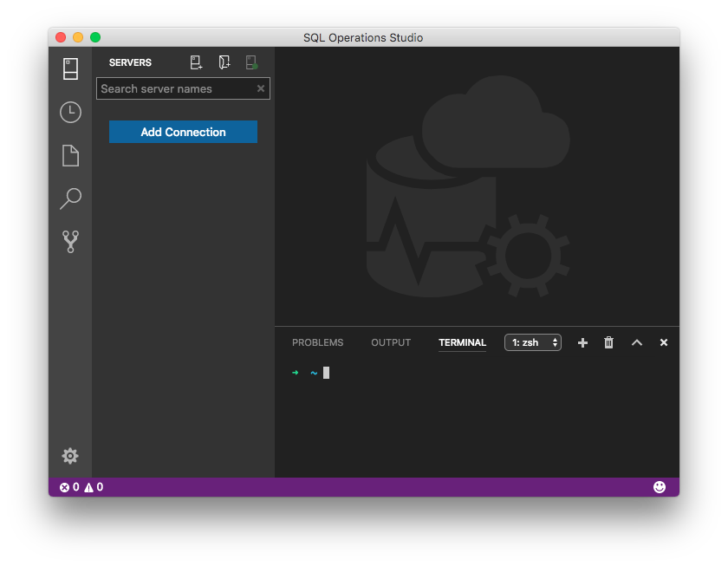Open the settings gear menu
Viewport: 728px width, 566px height.
pyautogui.click(x=70, y=455)
